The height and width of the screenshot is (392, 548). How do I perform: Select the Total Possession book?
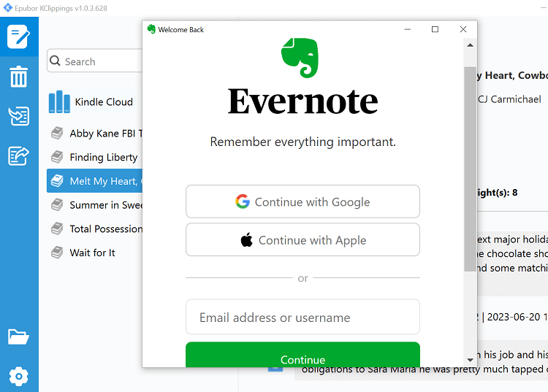(x=94, y=228)
